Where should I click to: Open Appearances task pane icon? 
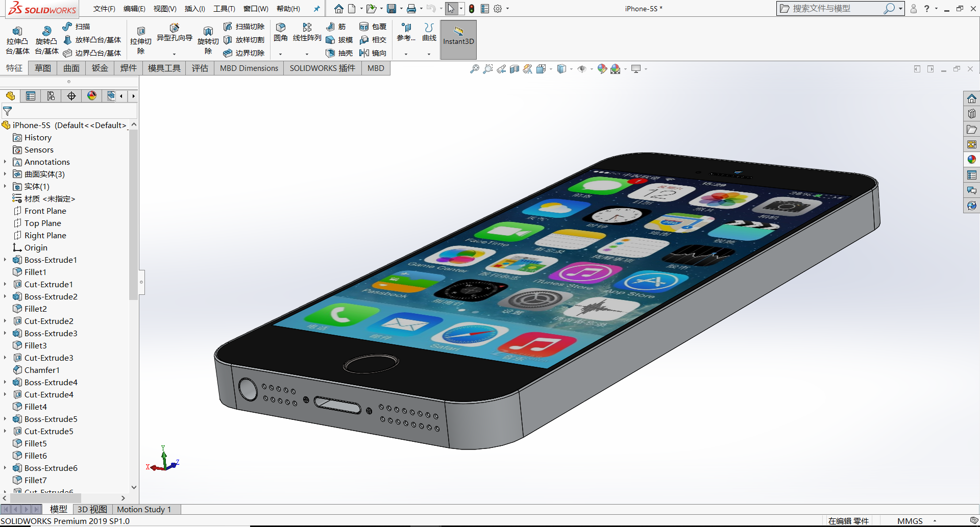click(972, 160)
